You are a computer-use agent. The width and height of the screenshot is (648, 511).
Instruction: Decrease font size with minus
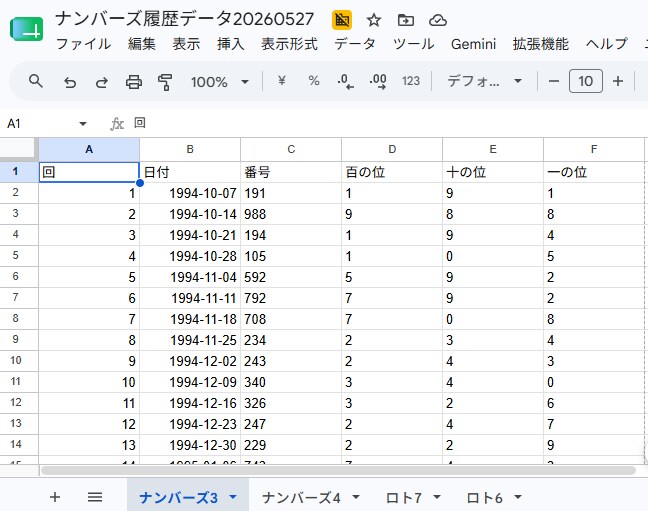coord(554,81)
